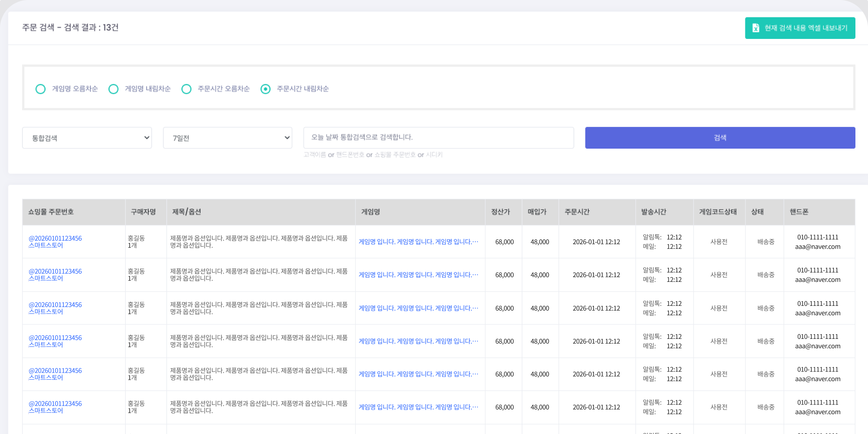Click 48,000 매입가 value in first row

[540, 242]
